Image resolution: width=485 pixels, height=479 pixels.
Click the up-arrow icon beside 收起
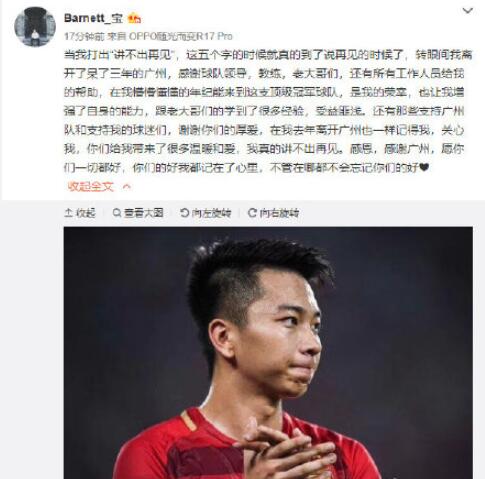(68, 213)
